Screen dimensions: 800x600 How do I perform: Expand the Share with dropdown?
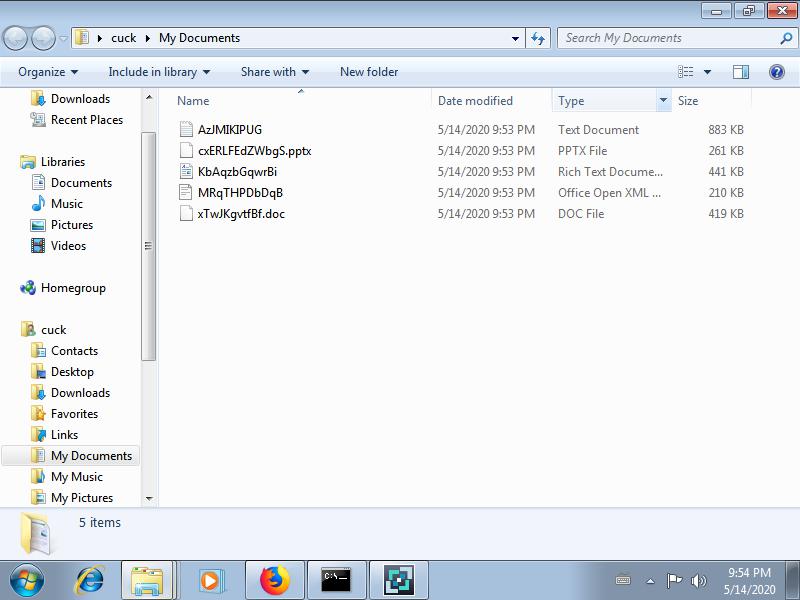[275, 72]
